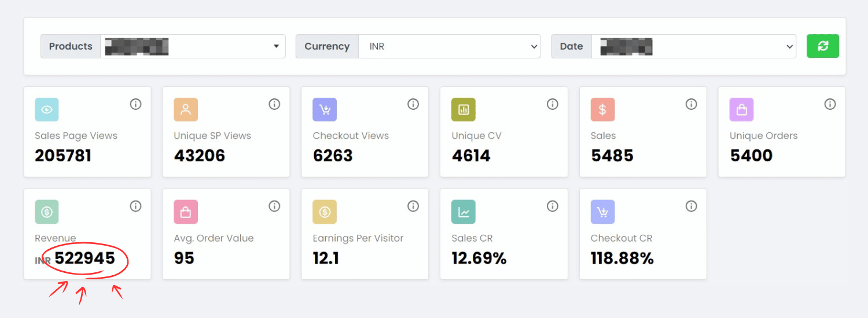Image resolution: width=868 pixels, height=318 pixels.
Task: Show info for Sales Page Views
Action: (135, 104)
